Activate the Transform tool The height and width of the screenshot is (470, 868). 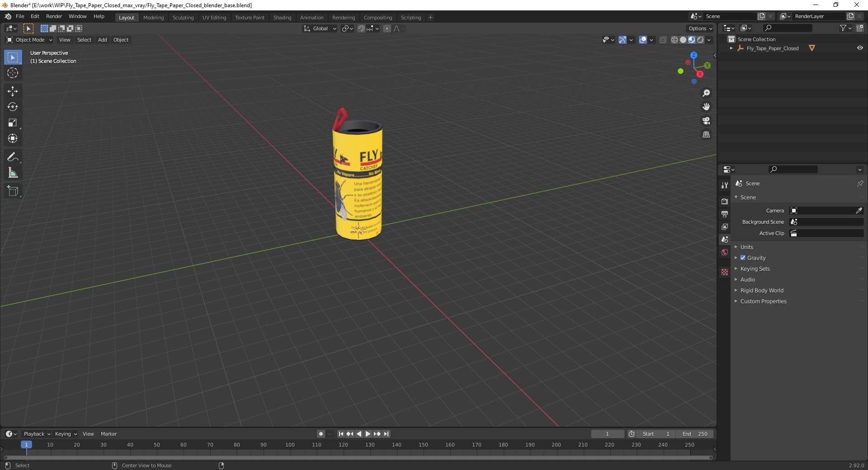click(x=13, y=139)
